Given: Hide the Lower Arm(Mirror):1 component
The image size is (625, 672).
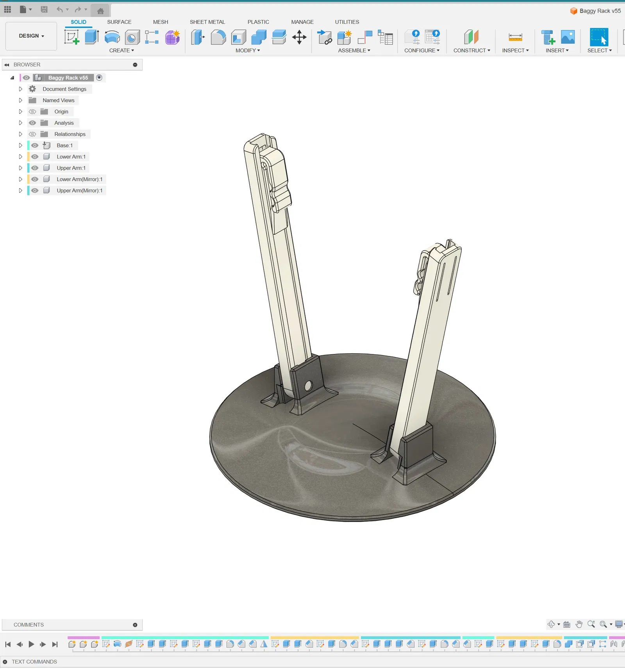Looking at the screenshot, I should (35, 180).
